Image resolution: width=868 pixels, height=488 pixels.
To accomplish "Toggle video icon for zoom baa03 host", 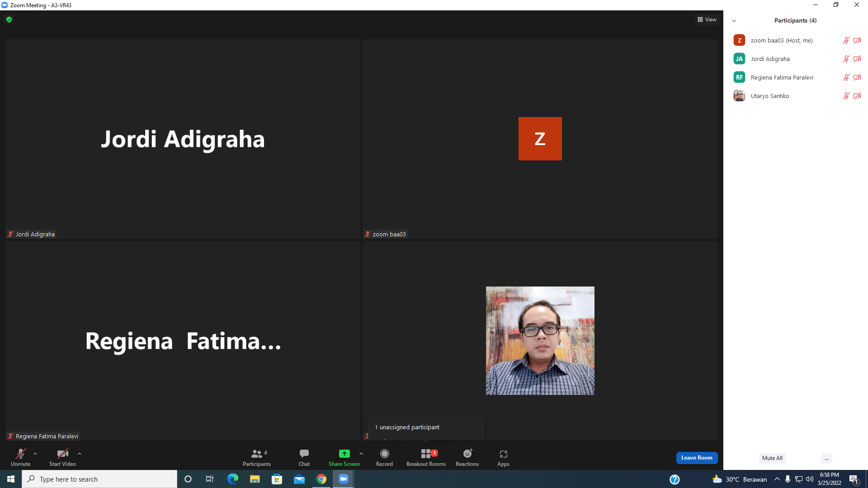I will (857, 40).
